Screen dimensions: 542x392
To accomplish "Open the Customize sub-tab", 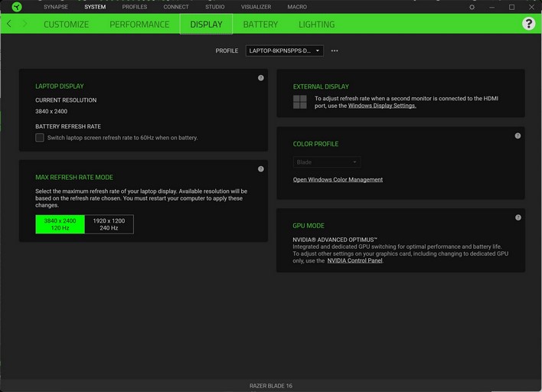I will click(66, 24).
